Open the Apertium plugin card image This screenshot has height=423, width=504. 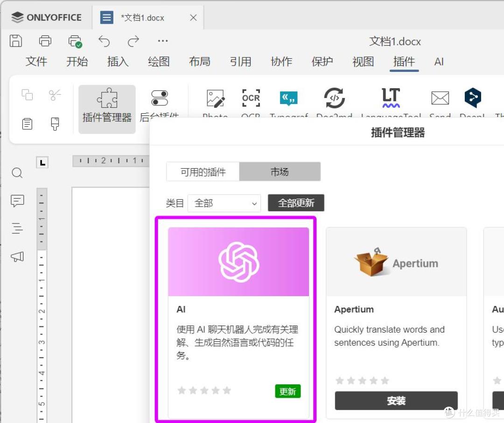[396, 262]
